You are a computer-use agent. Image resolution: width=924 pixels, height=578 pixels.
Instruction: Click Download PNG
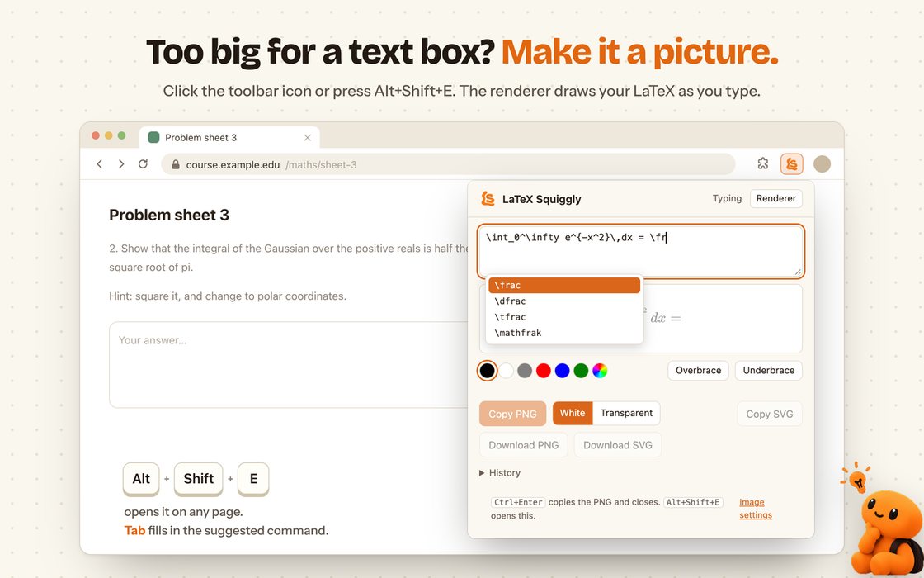[x=524, y=445]
